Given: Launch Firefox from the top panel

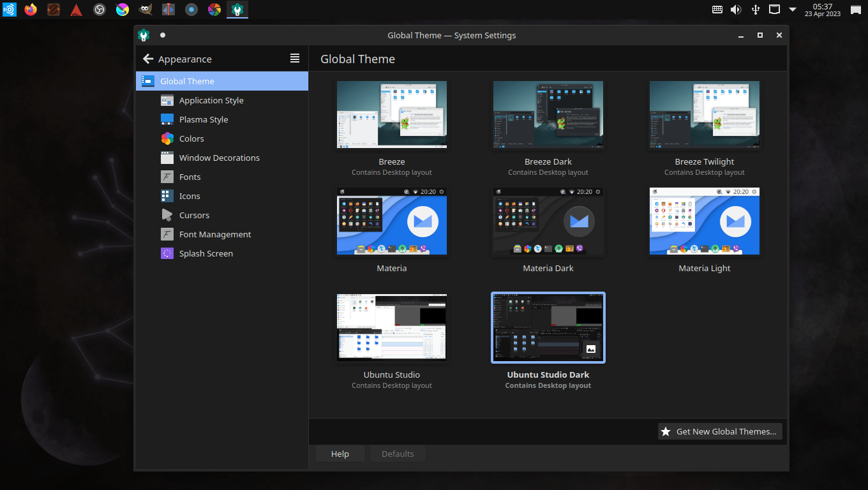Looking at the screenshot, I should pos(31,10).
